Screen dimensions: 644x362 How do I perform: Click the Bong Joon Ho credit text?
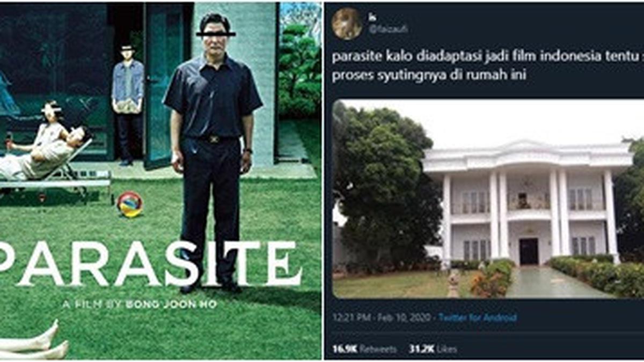[171, 304]
